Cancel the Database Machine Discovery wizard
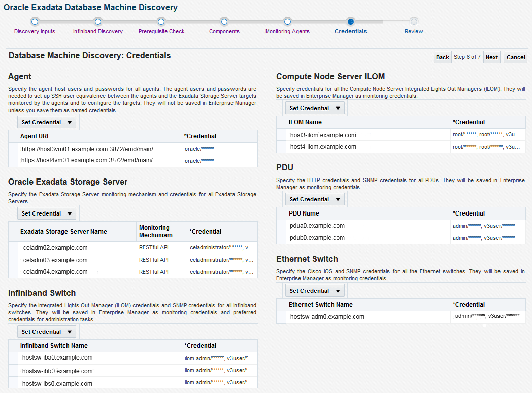 click(515, 57)
